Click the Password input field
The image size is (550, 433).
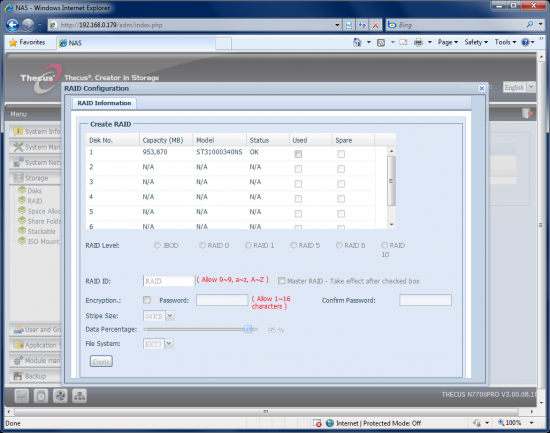[x=222, y=300]
